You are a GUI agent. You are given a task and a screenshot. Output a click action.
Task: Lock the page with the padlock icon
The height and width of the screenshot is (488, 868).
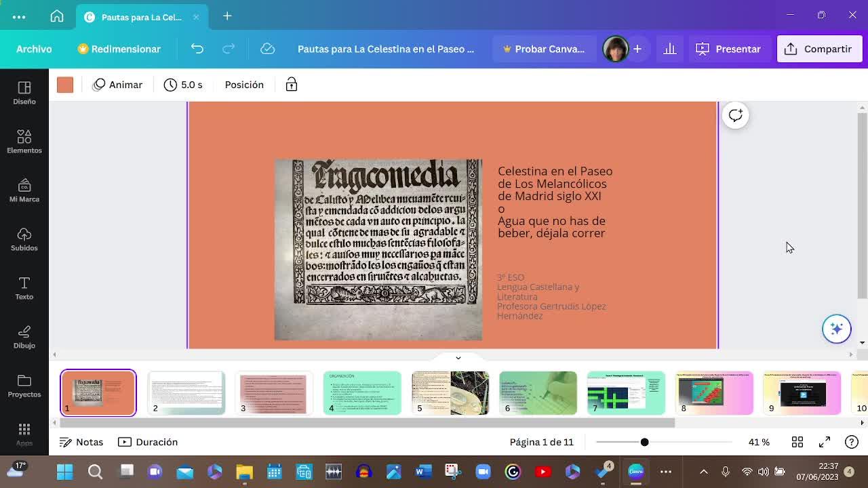click(x=292, y=85)
